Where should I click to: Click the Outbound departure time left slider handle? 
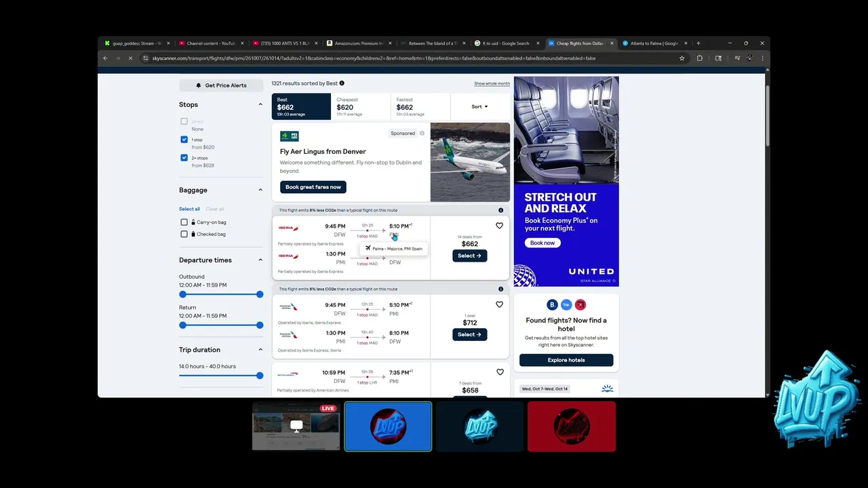[182, 294]
